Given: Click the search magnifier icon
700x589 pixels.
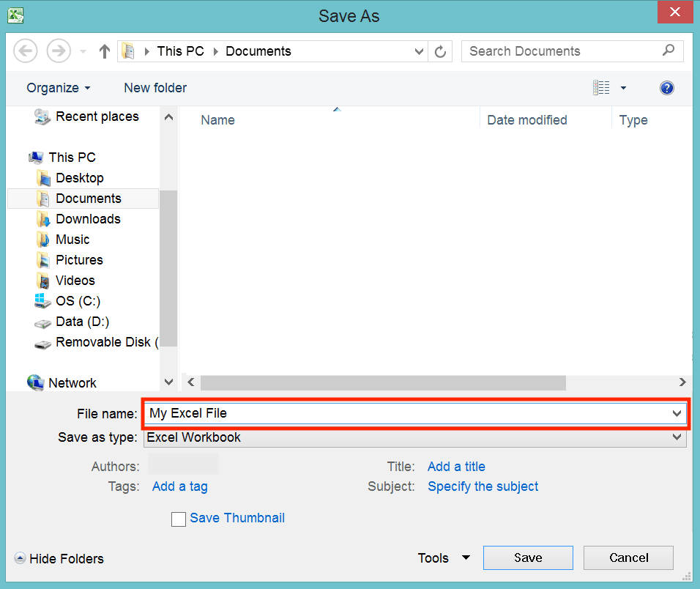Looking at the screenshot, I should click(x=669, y=51).
